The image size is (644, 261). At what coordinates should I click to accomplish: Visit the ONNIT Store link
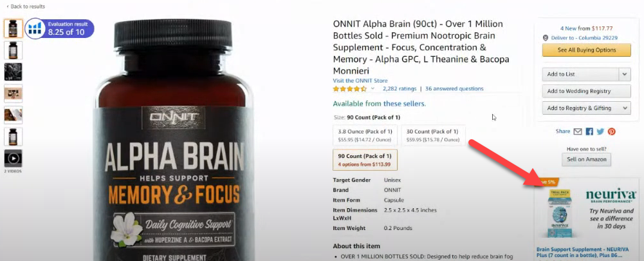tap(360, 81)
